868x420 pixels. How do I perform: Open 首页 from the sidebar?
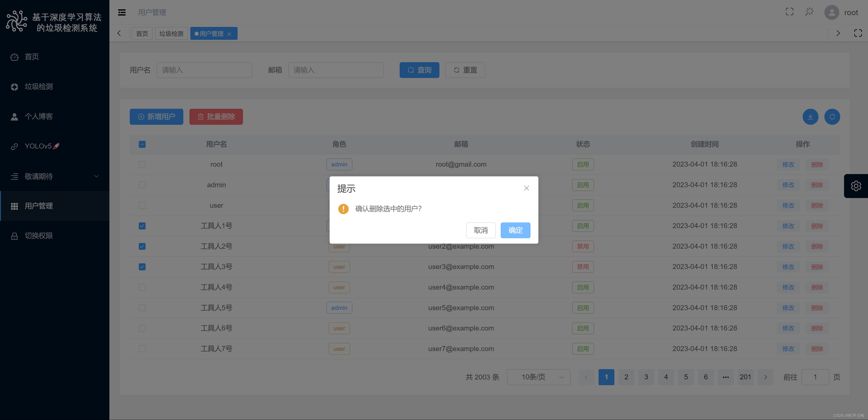54,57
